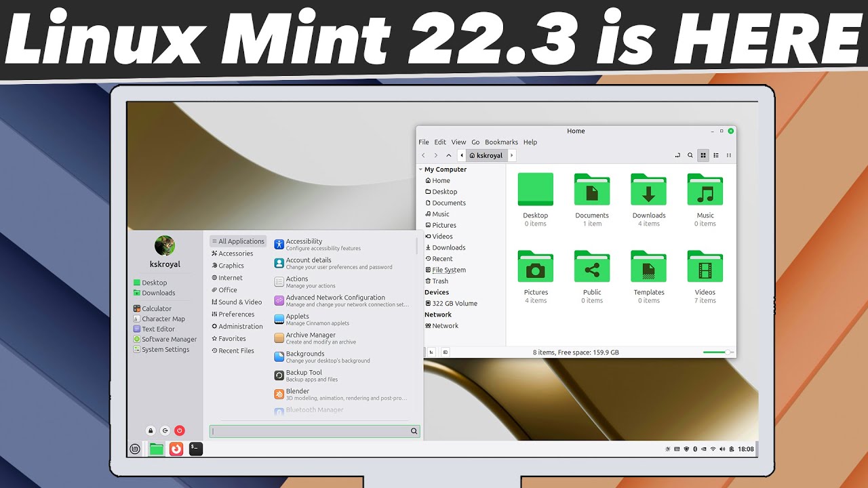Click Mint menu button on panel

pyautogui.click(x=136, y=449)
